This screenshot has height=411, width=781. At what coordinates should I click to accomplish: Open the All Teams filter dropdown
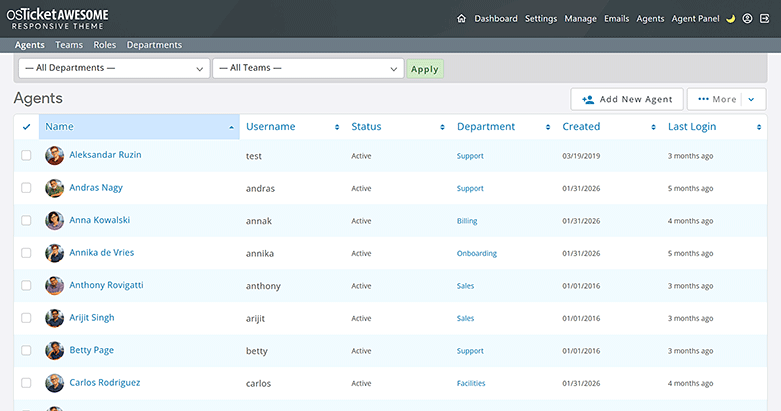click(307, 68)
